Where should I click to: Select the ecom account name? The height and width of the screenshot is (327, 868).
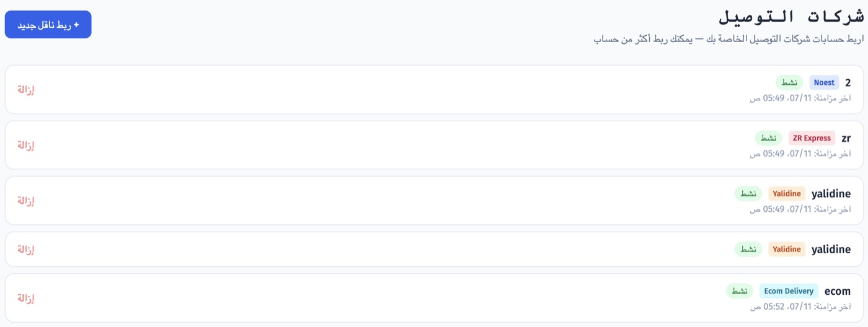point(838,291)
